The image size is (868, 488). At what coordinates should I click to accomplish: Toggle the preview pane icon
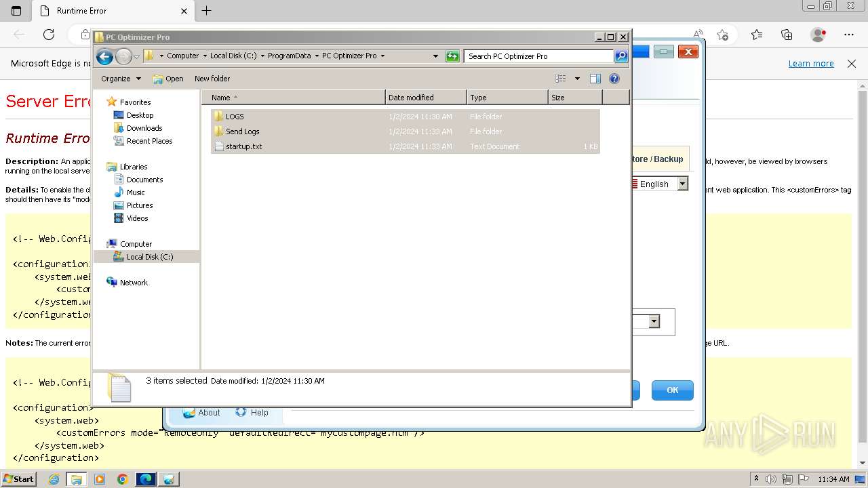pyautogui.click(x=595, y=79)
